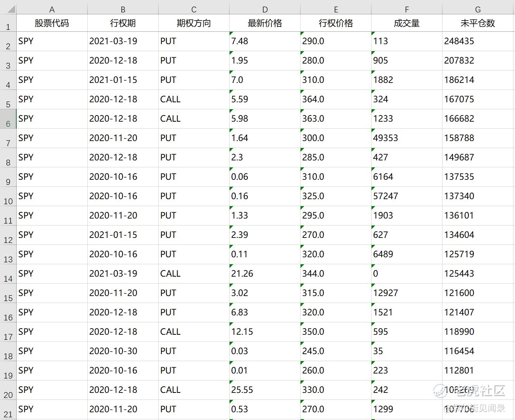This screenshot has height=420, width=515.
Task: Select row 14 header
Action: (x=8, y=274)
